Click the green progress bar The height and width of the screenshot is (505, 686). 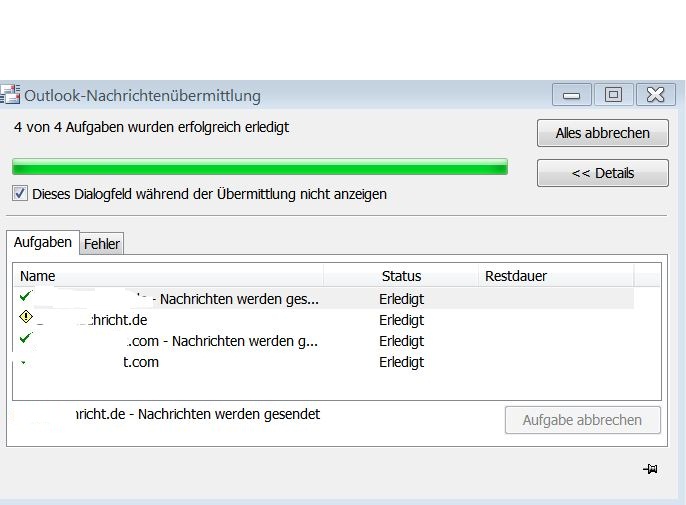(x=260, y=167)
